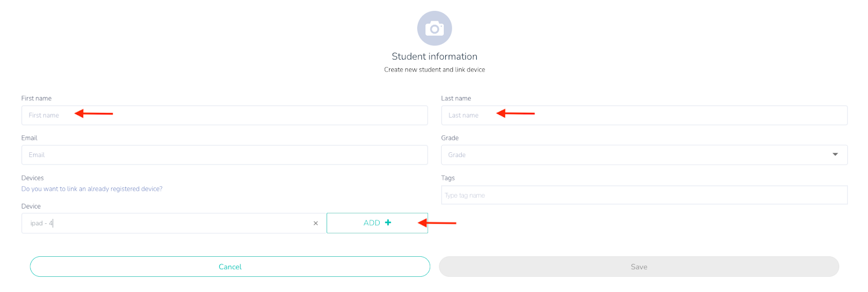868x292 pixels.
Task: Click into the Type tag name field
Action: [x=644, y=195]
